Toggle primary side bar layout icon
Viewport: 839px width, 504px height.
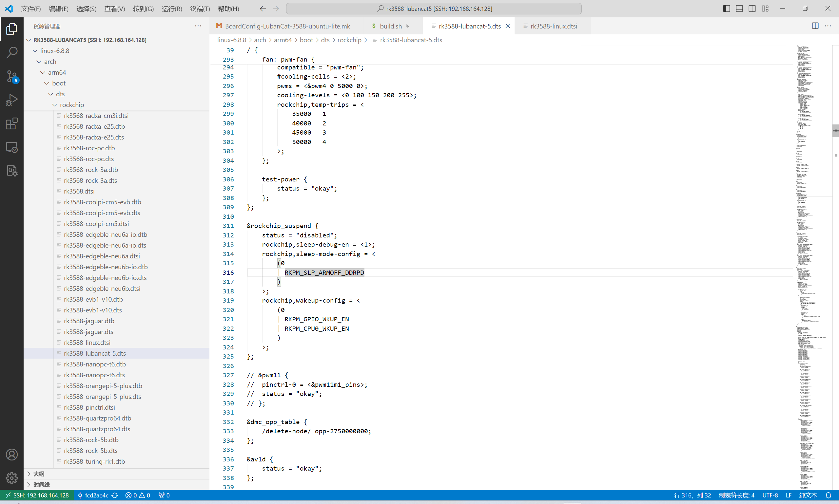[x=727, y=9]
